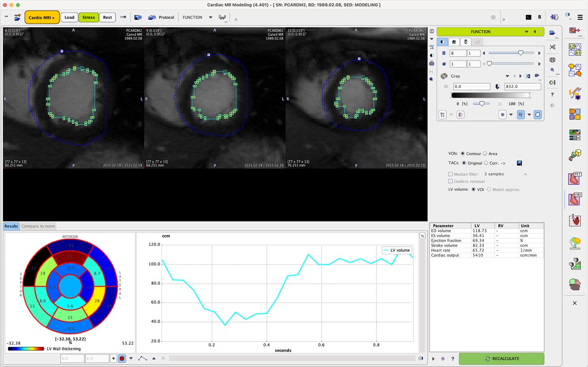Expand the Gray color table dropdown
588x367 pixels.
(x=507, y=76)
